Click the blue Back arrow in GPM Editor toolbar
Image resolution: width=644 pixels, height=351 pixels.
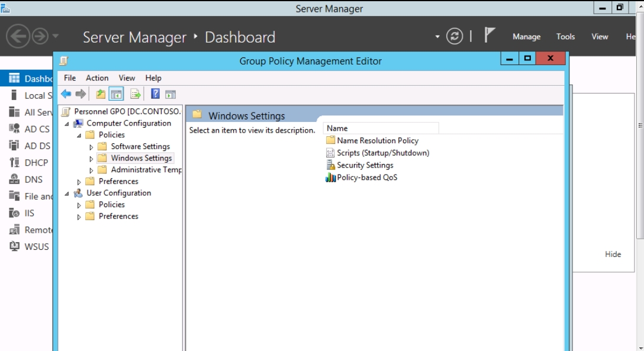66,94
